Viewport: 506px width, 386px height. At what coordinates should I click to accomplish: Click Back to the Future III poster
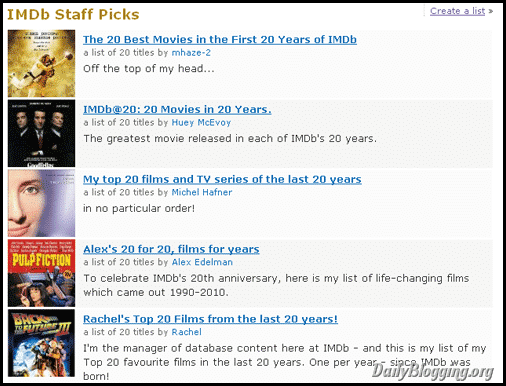41,343
